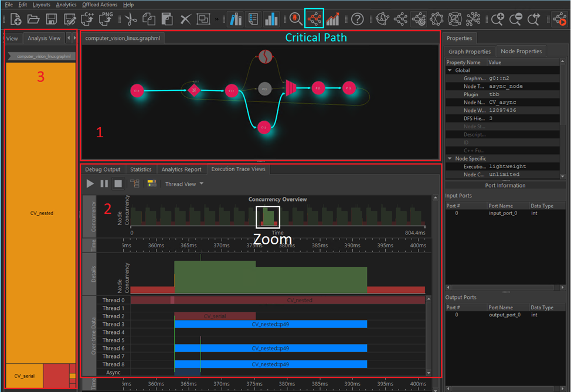The width and height of the screenshot is (571, 392).
Task: Click the Help question mark icon
Action: [x=357, y=19]
